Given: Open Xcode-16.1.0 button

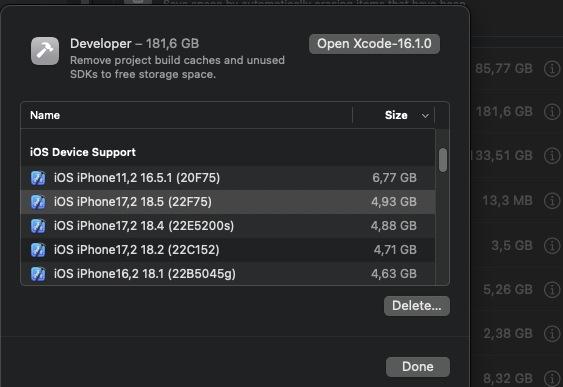Looking at the screenshot, I should pos(374,44).
